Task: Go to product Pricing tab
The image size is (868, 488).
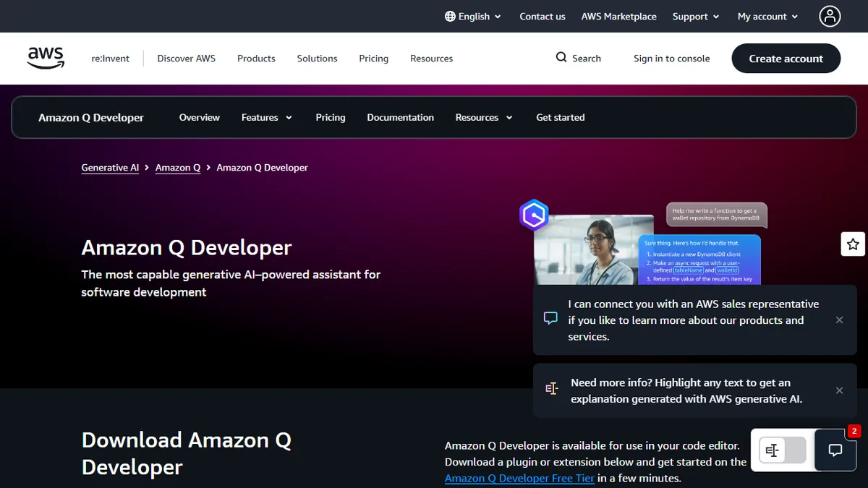Action: (x=331, y=117)
